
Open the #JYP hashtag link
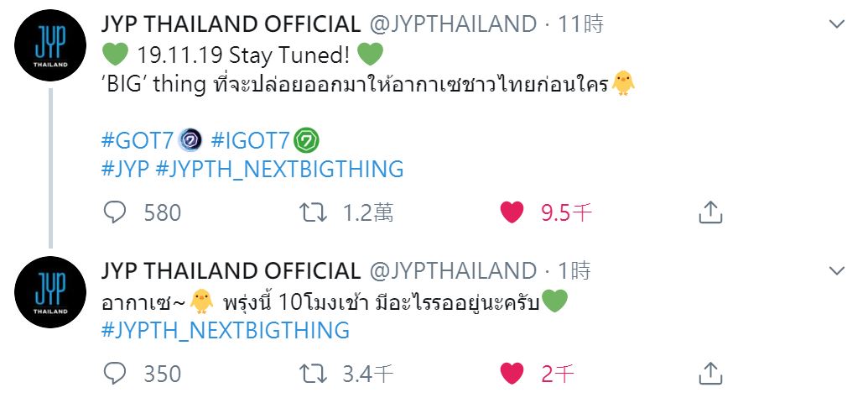click(x=126, y=169)
